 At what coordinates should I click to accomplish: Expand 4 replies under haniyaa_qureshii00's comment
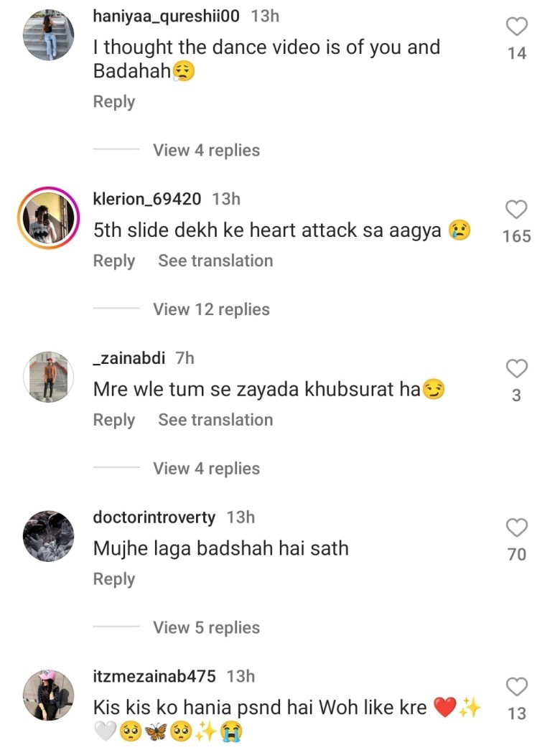pyautogui.click(x=206, y=150)
